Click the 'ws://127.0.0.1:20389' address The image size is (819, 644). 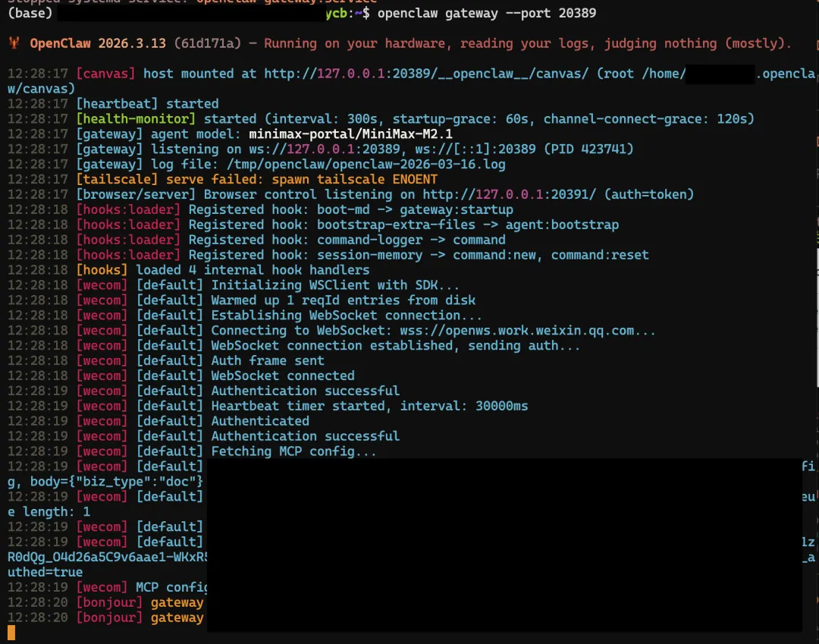pos(325,149)
